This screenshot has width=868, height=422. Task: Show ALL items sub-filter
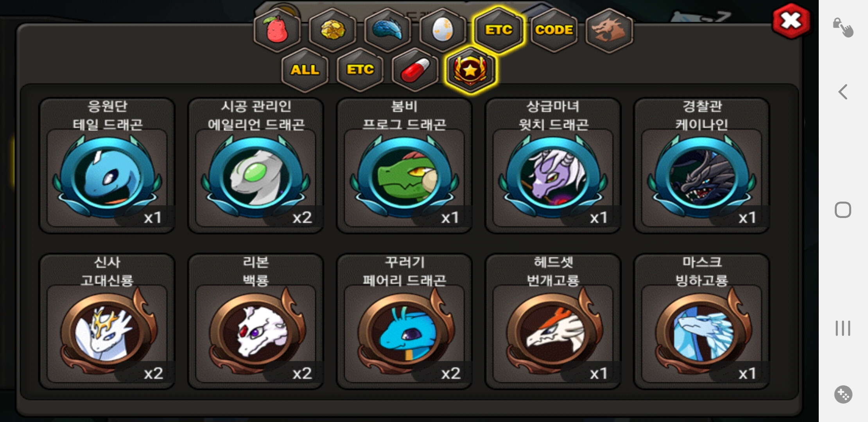[x=305, y=70]
